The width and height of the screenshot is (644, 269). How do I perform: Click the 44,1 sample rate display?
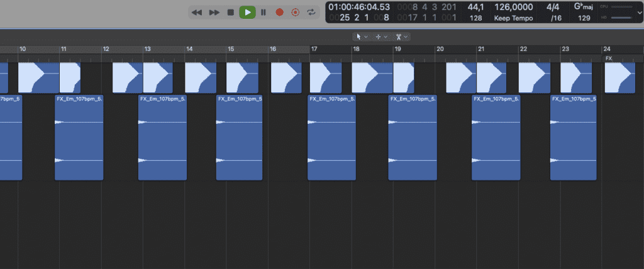476,7
